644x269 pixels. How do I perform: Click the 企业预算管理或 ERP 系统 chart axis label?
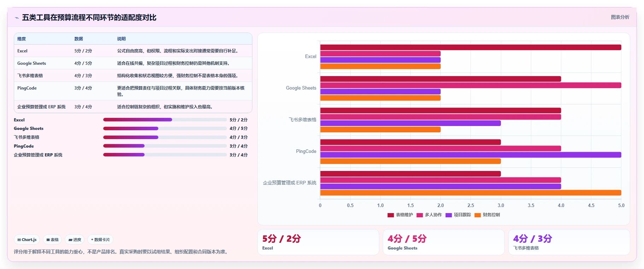(289, 183)
